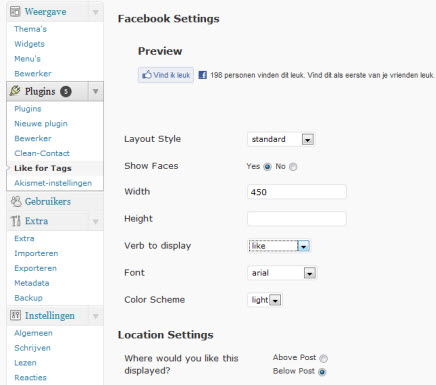Click the Gebruikers users icon
436x385 pixels.
click(16, 201)
